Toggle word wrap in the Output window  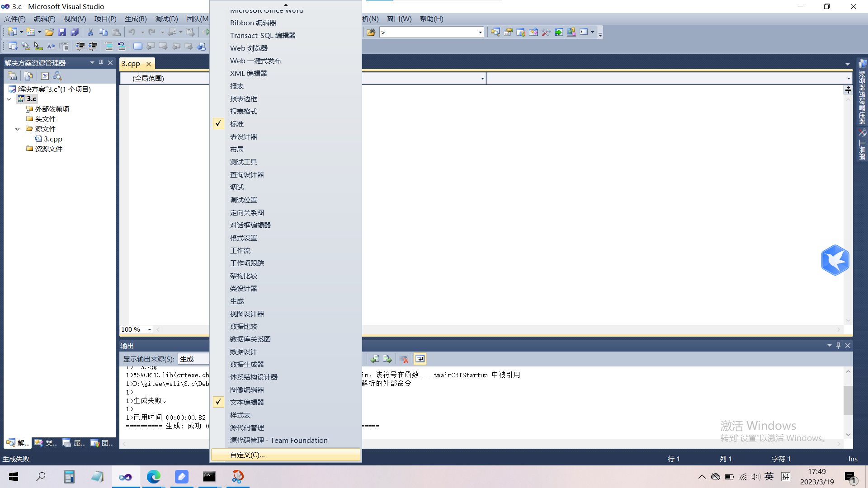420,358
